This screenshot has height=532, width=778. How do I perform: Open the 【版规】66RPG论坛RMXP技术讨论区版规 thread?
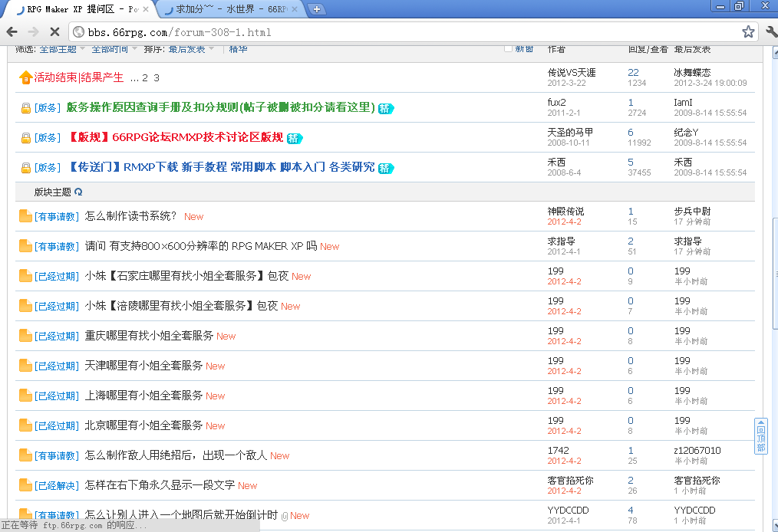pos(175,137)
